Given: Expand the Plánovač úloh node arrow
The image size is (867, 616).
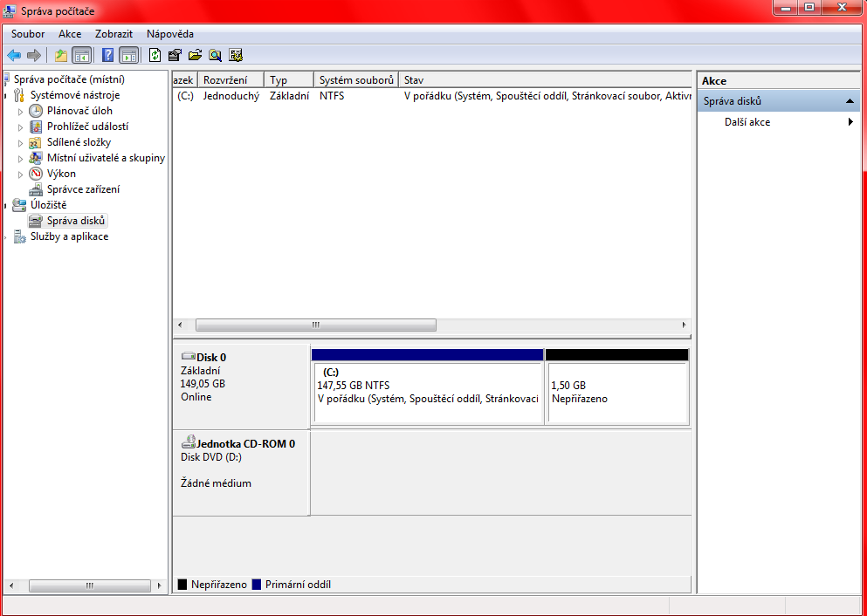Looking at the screenshot, I should pyautogui.click(x=21, y=111).
